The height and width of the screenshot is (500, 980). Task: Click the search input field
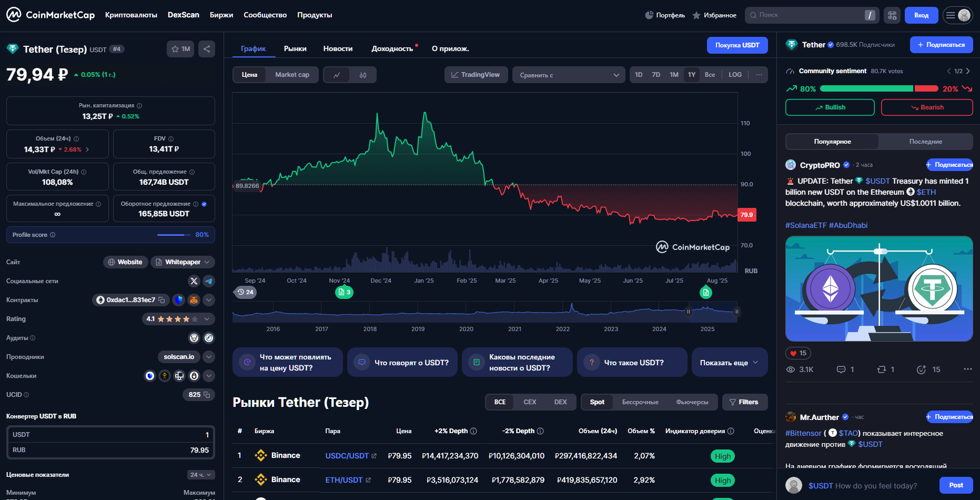(812, 15)
